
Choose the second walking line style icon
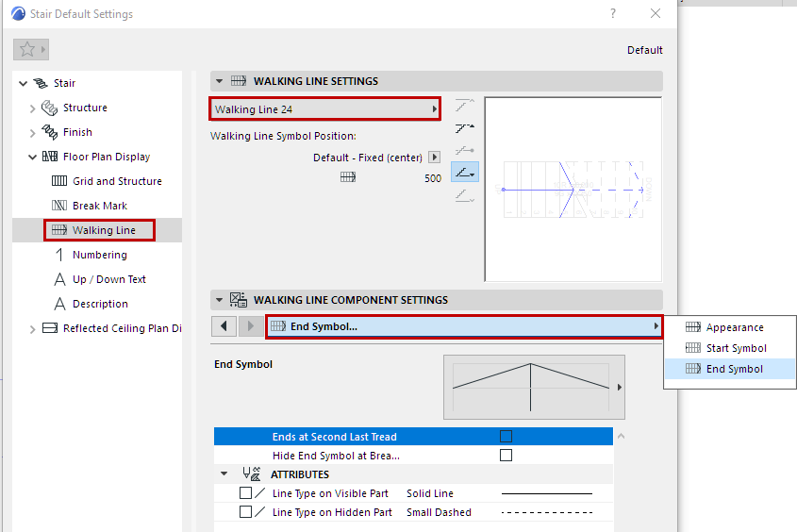(x=464, y=127)
